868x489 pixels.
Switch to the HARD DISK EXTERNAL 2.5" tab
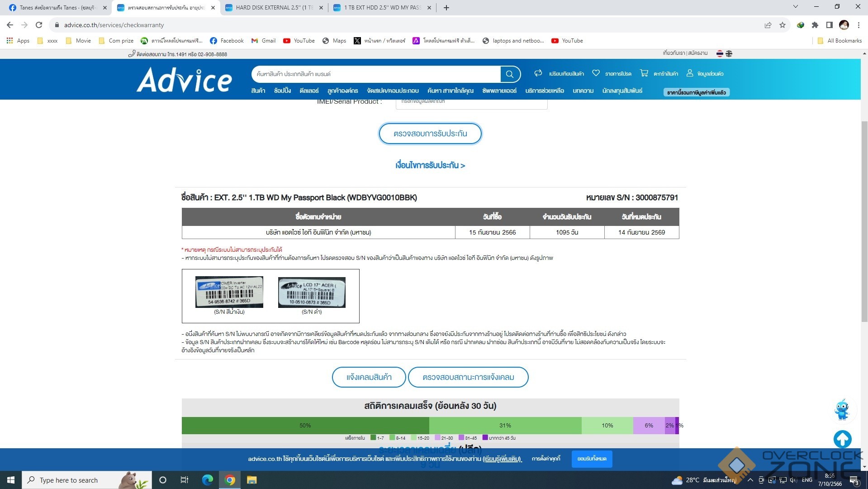(274, 8)
